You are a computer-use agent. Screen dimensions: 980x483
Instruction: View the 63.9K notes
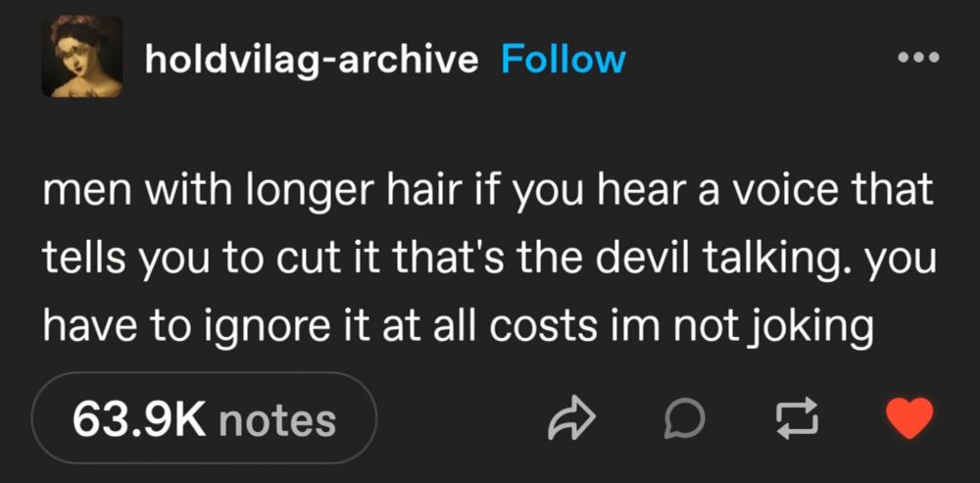(204, 418)
